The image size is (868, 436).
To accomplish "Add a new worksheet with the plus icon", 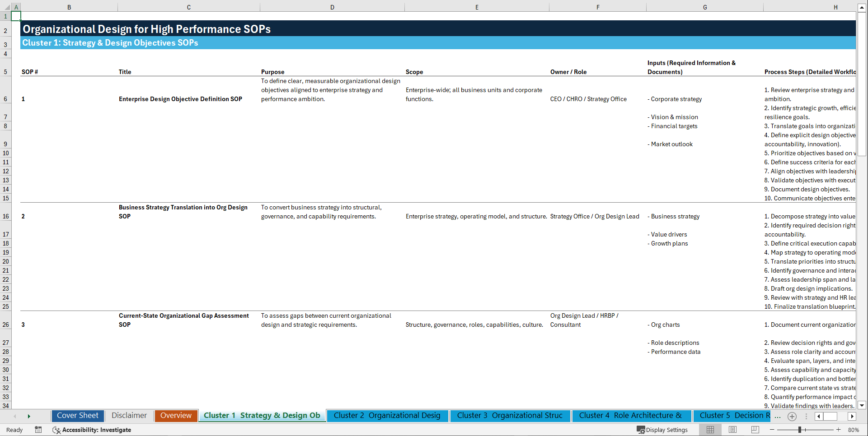I will (792, 416).
